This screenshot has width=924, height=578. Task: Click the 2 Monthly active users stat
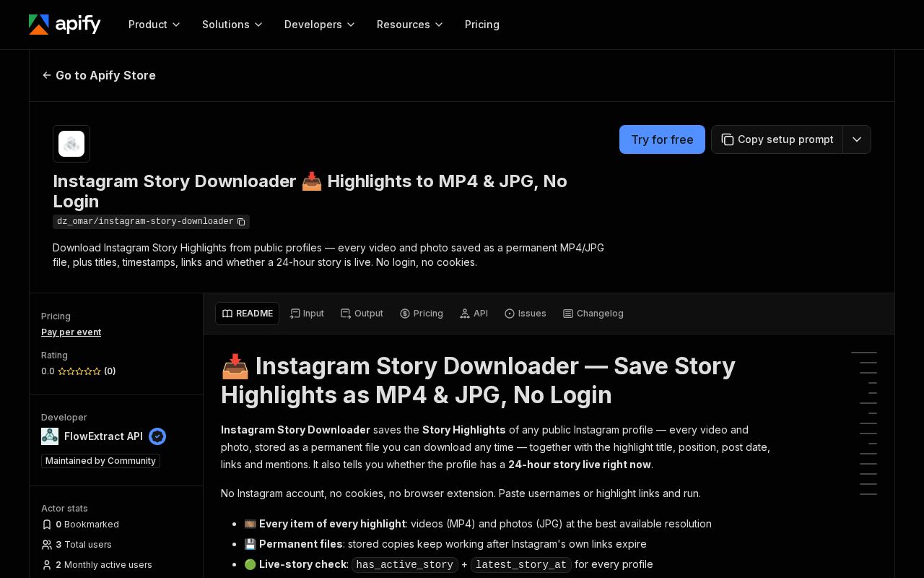[97, 565]
